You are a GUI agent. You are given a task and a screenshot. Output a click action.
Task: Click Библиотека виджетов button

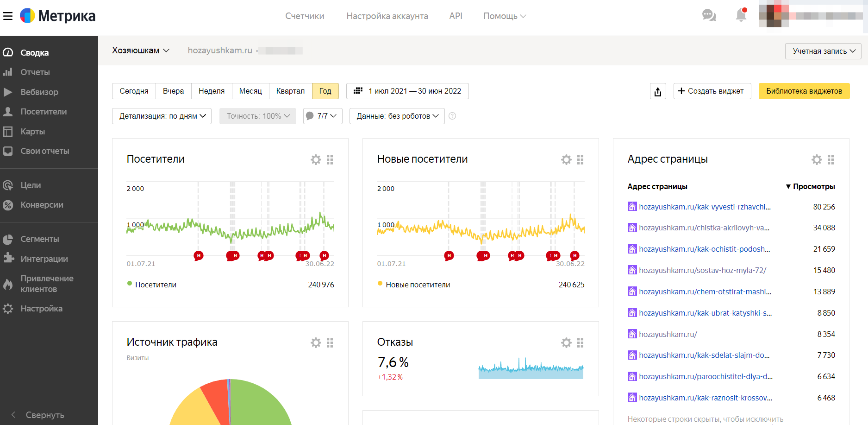804,91
